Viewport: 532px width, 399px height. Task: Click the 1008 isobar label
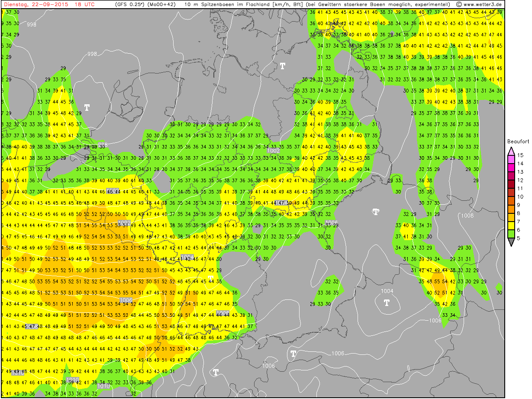467,216
